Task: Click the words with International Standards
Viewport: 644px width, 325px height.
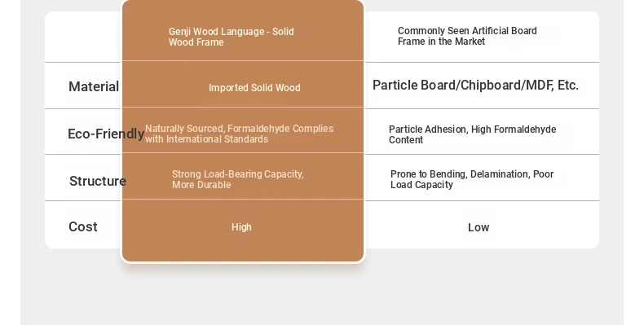Action: 206,139
